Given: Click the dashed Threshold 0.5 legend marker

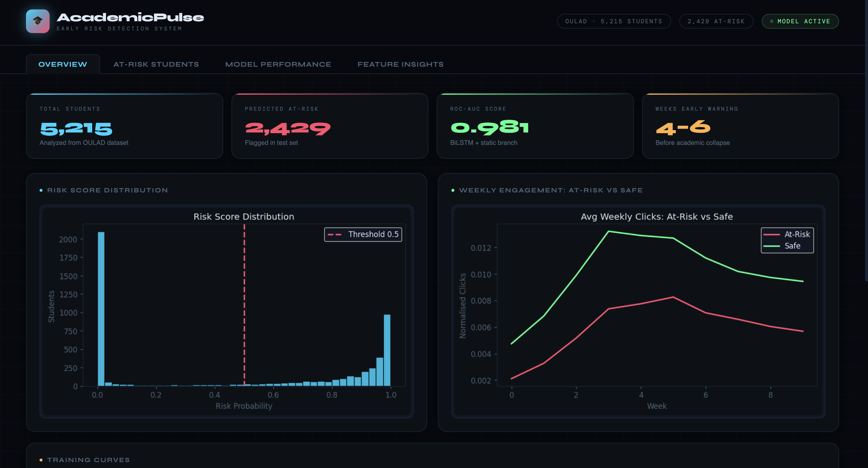Looking at the screenshot, I should click(x=335, y=235).
